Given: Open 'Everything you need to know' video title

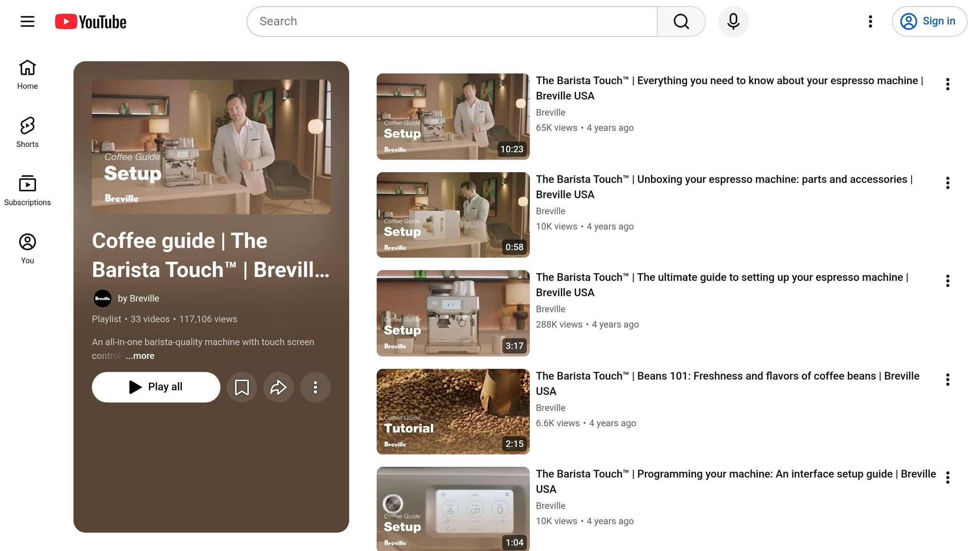Looking at the screenshot, I should pyautogui.click(x=729, y=88).
